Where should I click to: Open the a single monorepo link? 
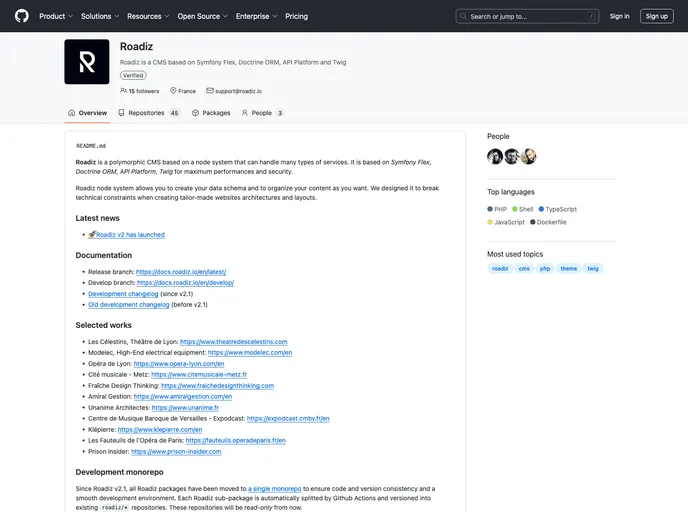(274, 489)
